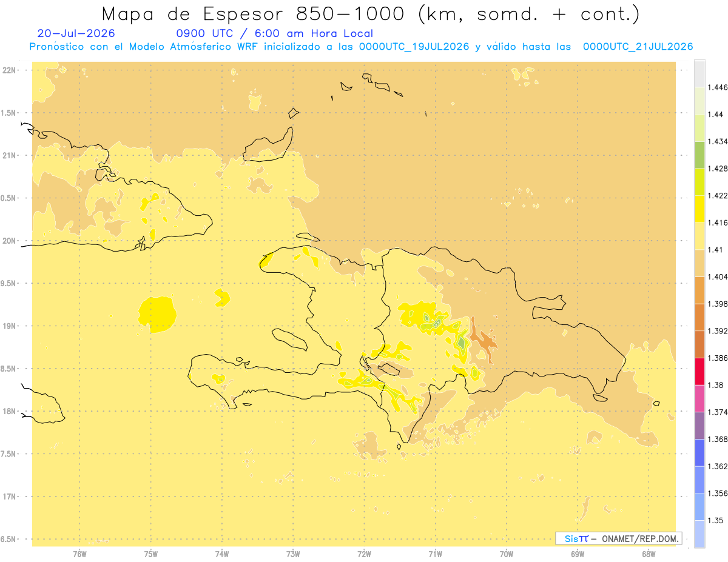The image size is (728, 562).
Task: Click the bright yellow legend swatch between 1.416 and 1.422
Action: pyautogui.click(x=699, y=209)
